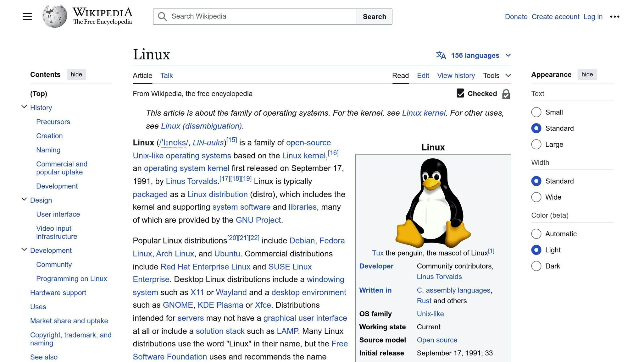Switch color scheme to Dark
This screenshot has height=362, width=644.
pyautogui.click(x=536, y=266)
